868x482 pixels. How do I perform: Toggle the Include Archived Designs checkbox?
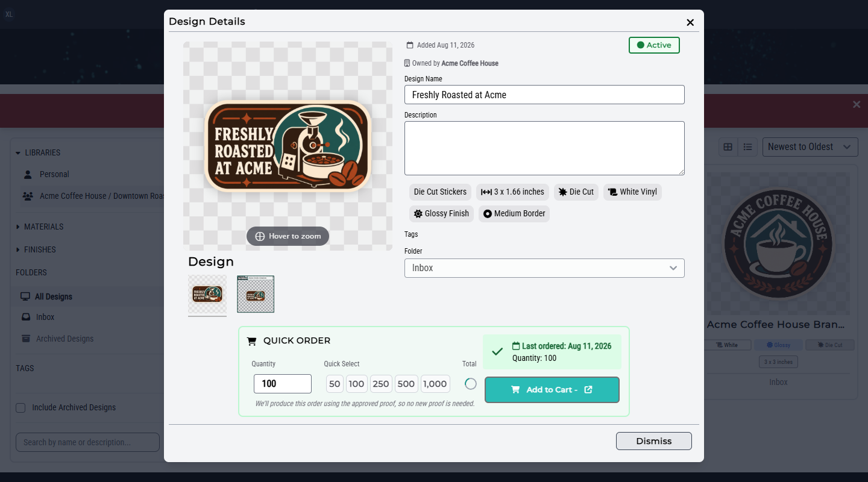[20, 408]
